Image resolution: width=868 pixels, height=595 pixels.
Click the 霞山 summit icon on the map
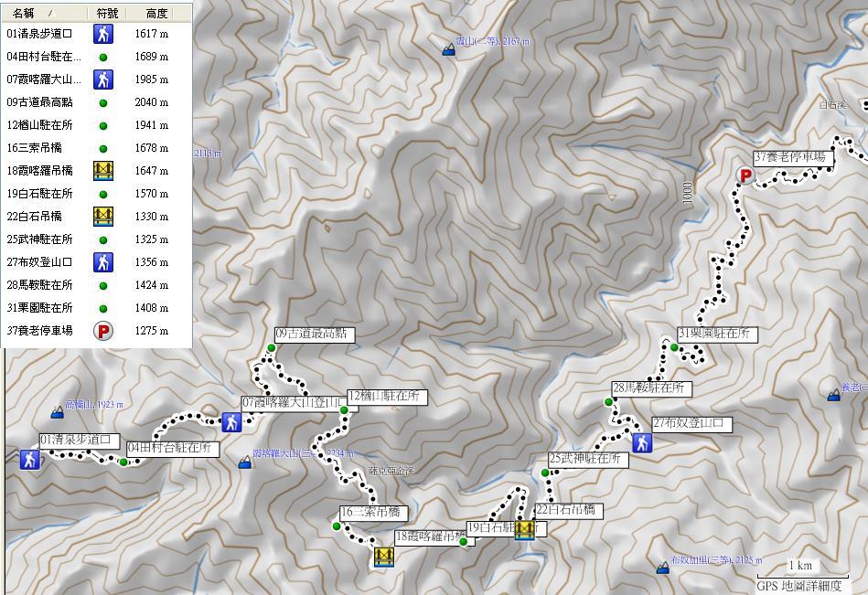448,51
